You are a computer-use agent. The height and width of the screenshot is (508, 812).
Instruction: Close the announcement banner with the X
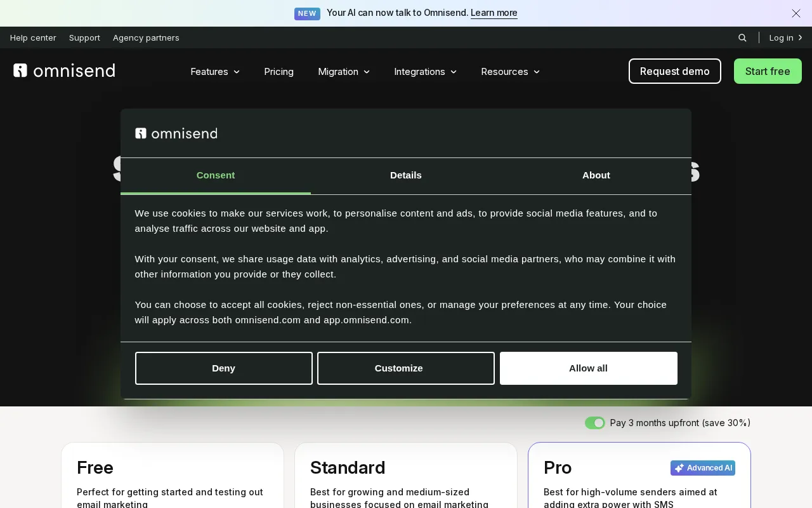796,13
